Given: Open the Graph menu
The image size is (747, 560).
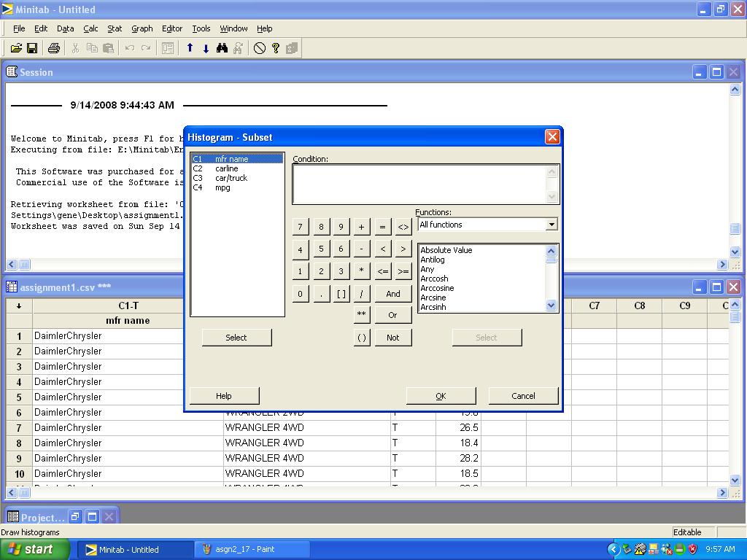Looking at the screenshot, I should click(142, 28).
